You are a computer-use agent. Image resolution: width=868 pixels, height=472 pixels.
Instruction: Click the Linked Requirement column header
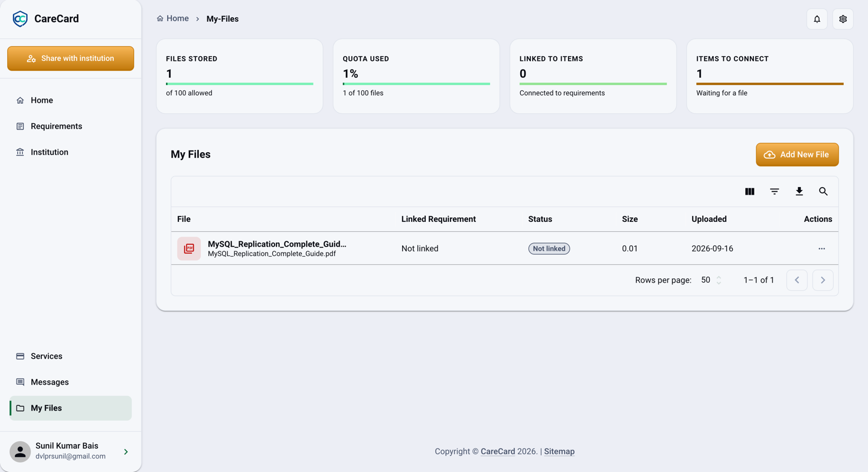[439, 219]
